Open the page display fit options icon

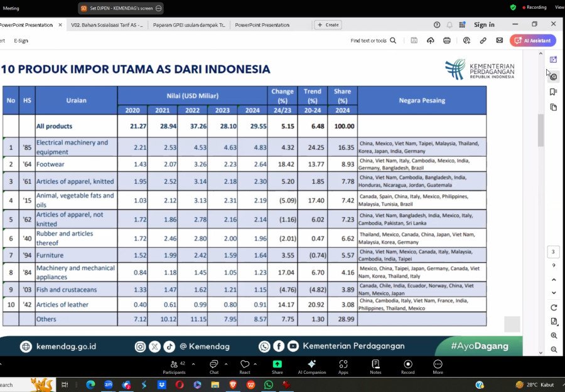tap(554, 322)
